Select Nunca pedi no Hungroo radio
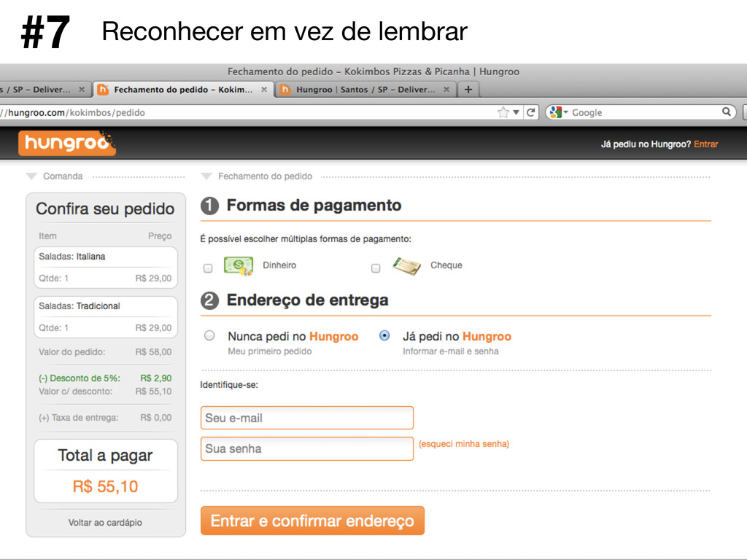 (209, 335)
